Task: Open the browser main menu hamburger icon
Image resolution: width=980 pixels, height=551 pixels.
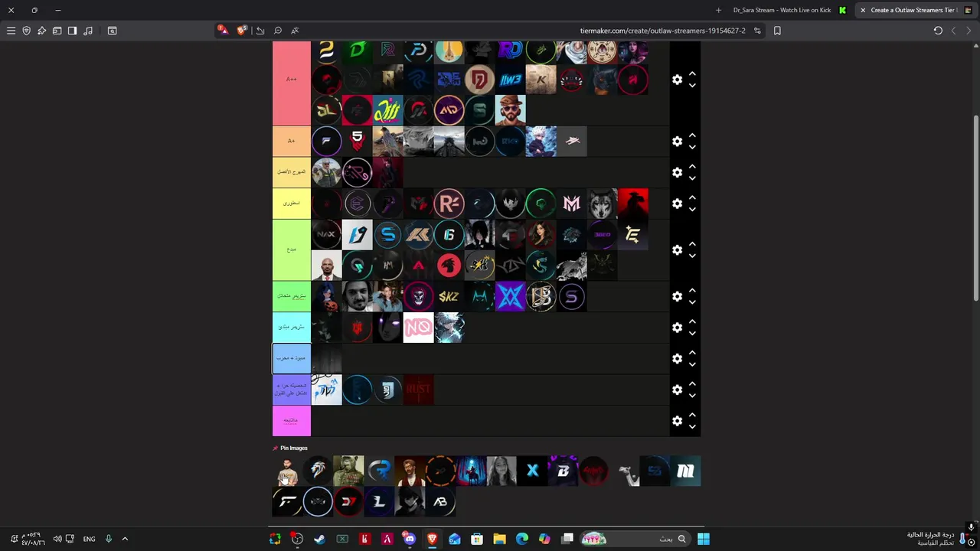Action: coord(11,31)
